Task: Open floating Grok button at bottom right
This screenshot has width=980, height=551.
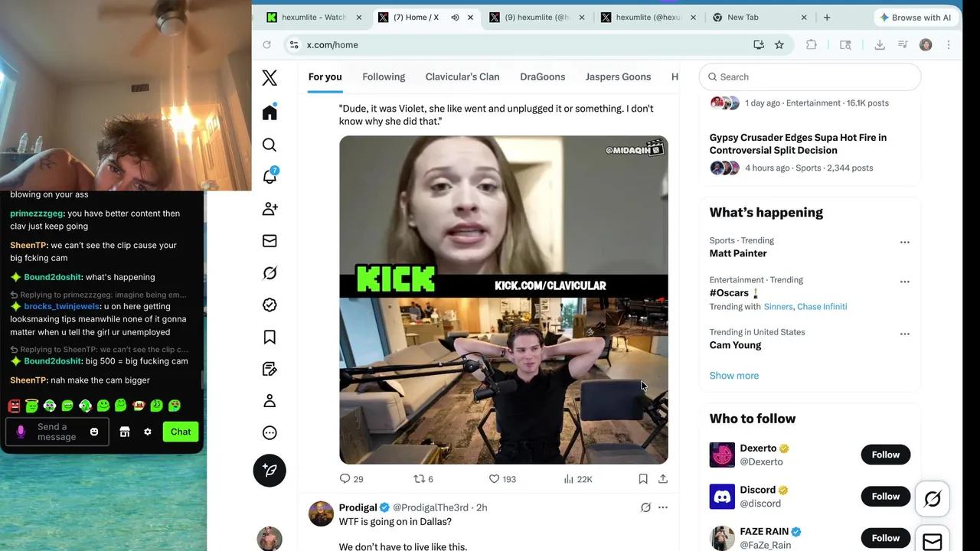Action: 933,499
